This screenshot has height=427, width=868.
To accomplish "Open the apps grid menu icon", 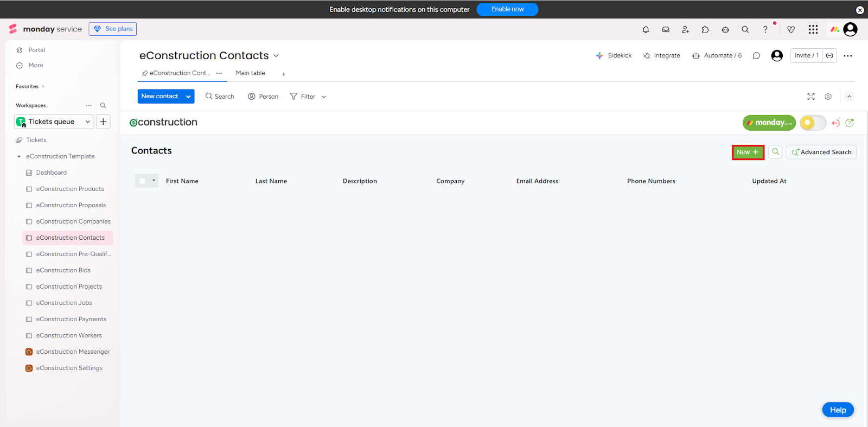I will click(x=813, y=29).
